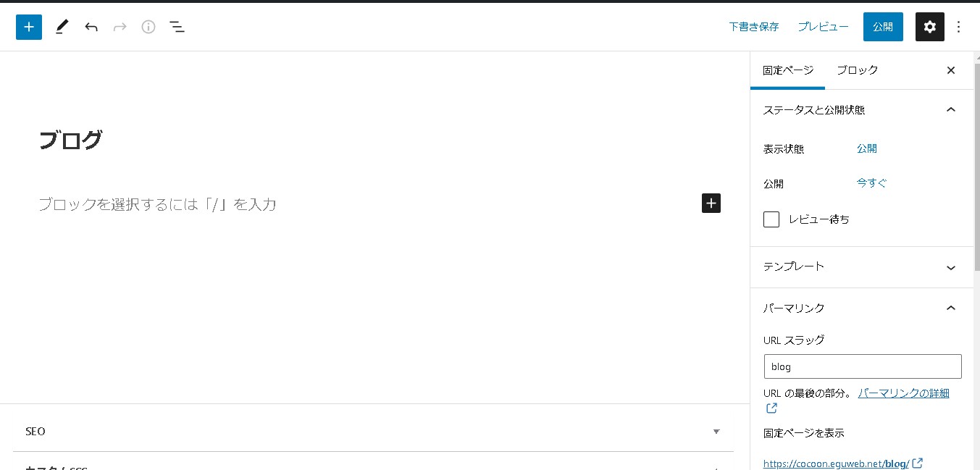Enable the レビュー待ち checkbox
This screenshot has width=980, height=470.
point(771,219)
